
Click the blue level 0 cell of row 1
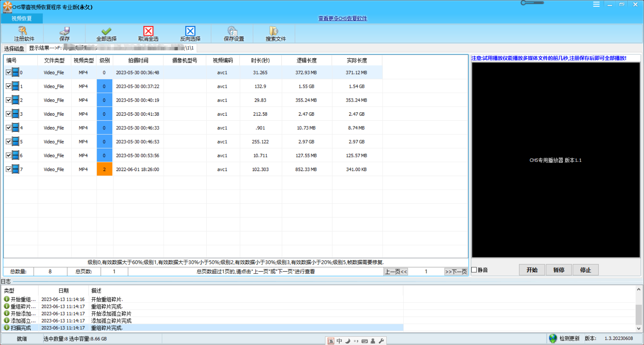click(x=104, y=86)
